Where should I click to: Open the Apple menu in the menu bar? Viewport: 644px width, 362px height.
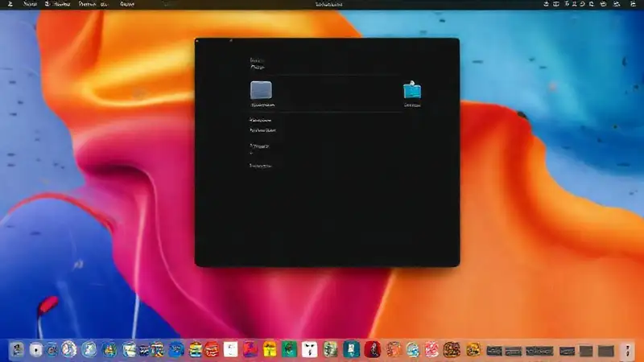click(x=10, y=4)
